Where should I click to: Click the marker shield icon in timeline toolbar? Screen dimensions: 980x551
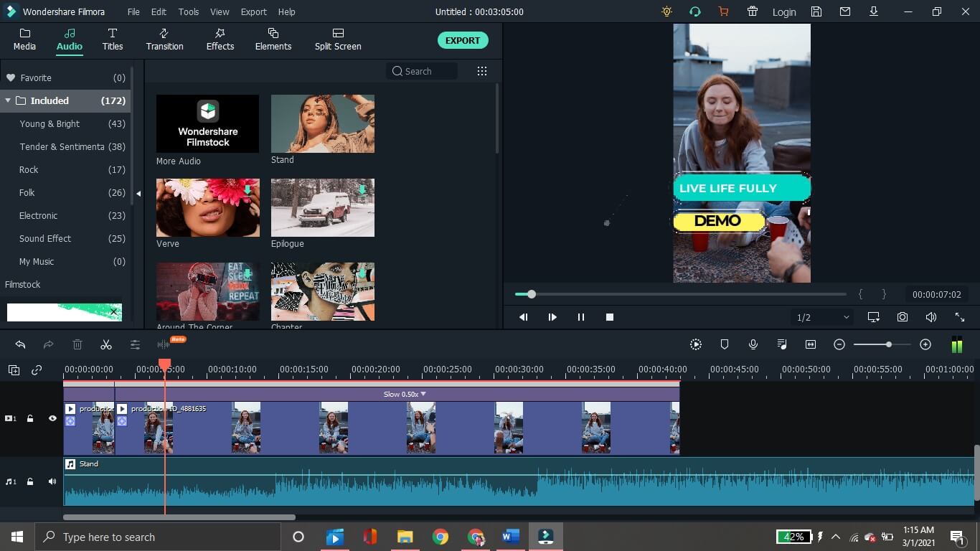coord(725,344)
